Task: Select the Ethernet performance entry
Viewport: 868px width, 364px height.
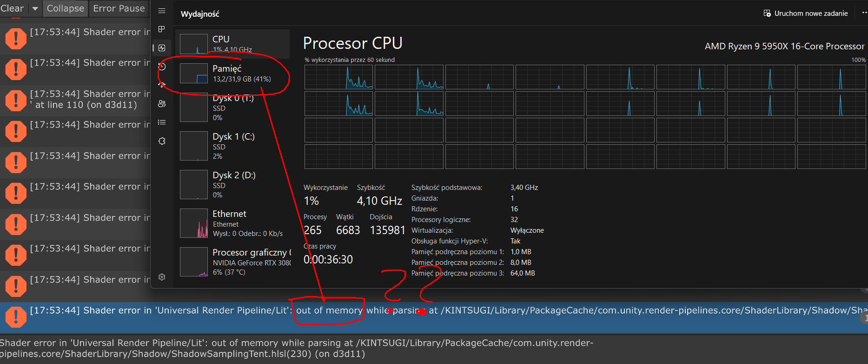Action: tap(232, 223)
